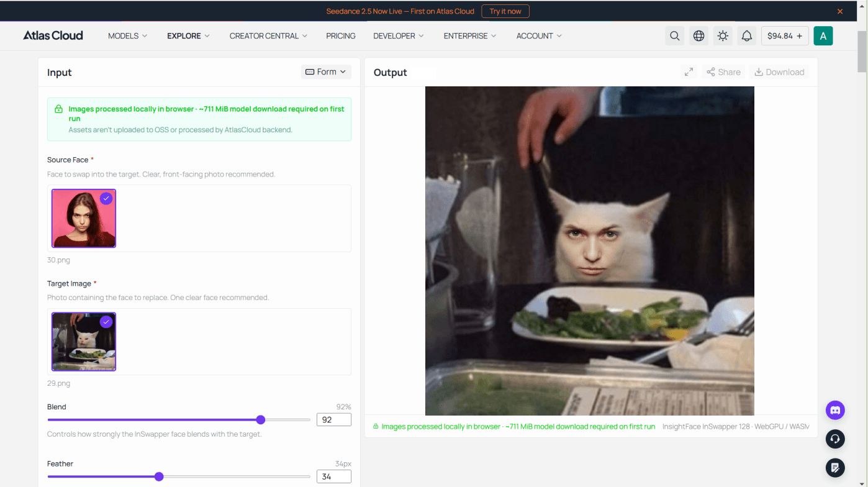Click the Feather value field showing 34
The height and width of the screenshot is (487, 868).
[334, 476]
